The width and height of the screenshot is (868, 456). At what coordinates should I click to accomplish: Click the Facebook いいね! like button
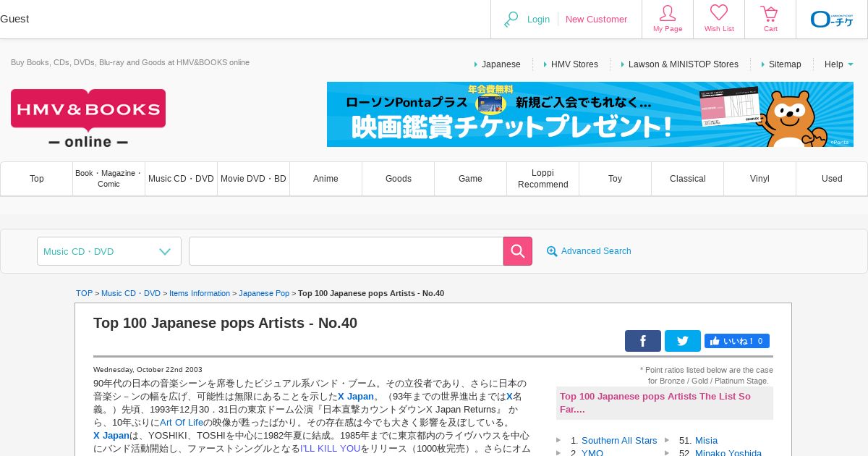[x=737, y=341]
